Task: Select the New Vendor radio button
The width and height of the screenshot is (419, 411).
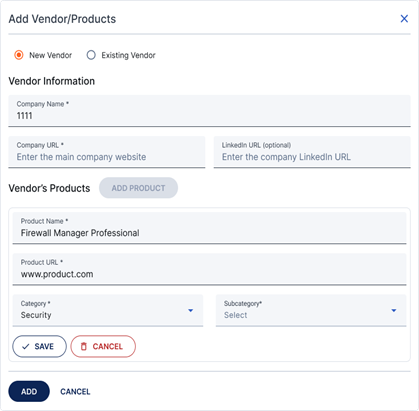Action: (19, 55)
